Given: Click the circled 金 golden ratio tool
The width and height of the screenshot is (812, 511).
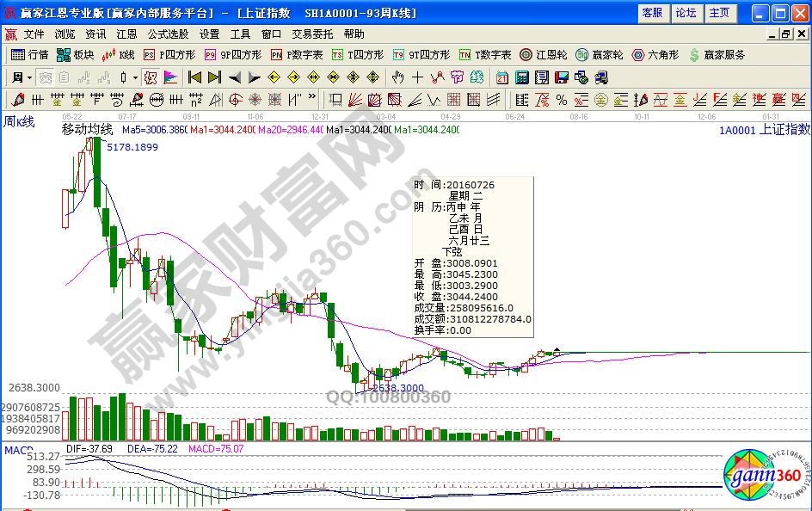Looking at the screenshot, I should point(600,100).
